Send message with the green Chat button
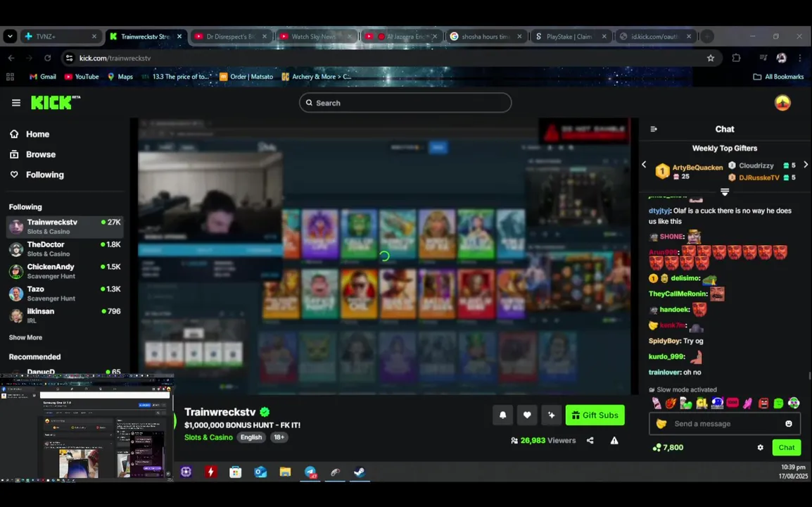This screenshot has height=507, width=812. pos(786,447)
